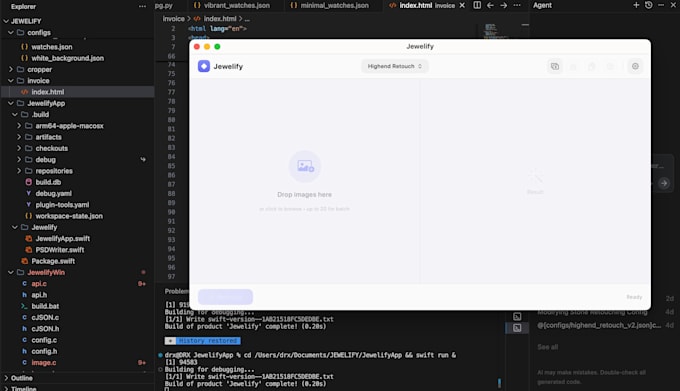The image size is (680, 391).
Task: Open build.bat file
Action: [45, 306]
